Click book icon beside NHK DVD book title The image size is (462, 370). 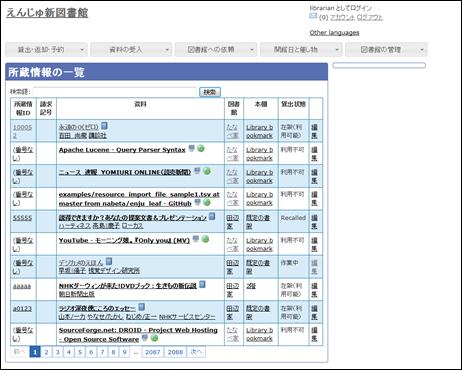(x=202, y=284)
